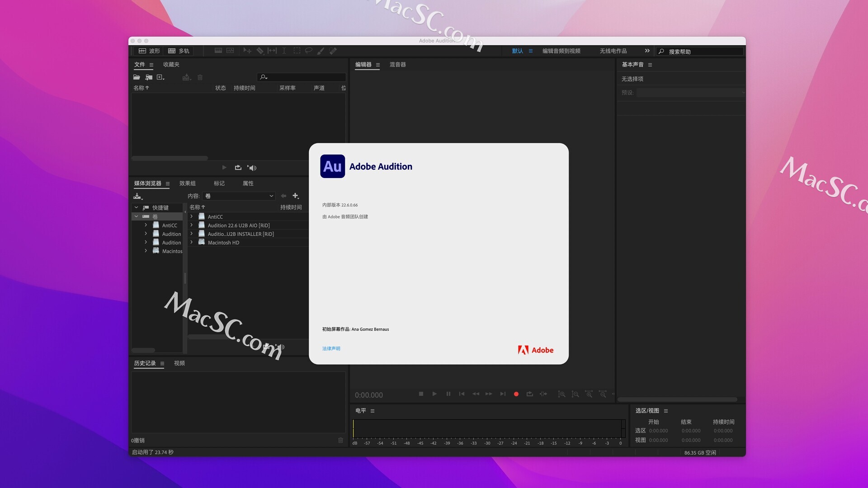
Task: Switch to the 属性 tab
Action: (248, 183)
